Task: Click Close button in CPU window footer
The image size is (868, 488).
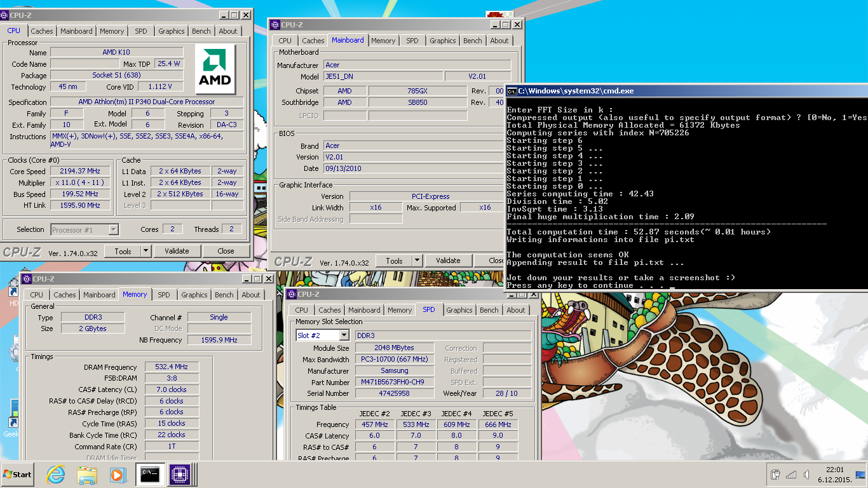Action: point(226,251)
